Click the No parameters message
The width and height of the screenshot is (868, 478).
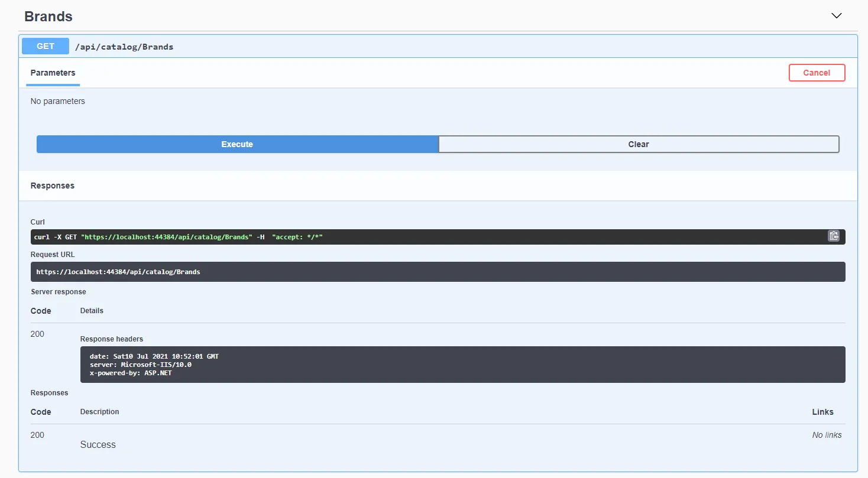click(x=57, y=101)
